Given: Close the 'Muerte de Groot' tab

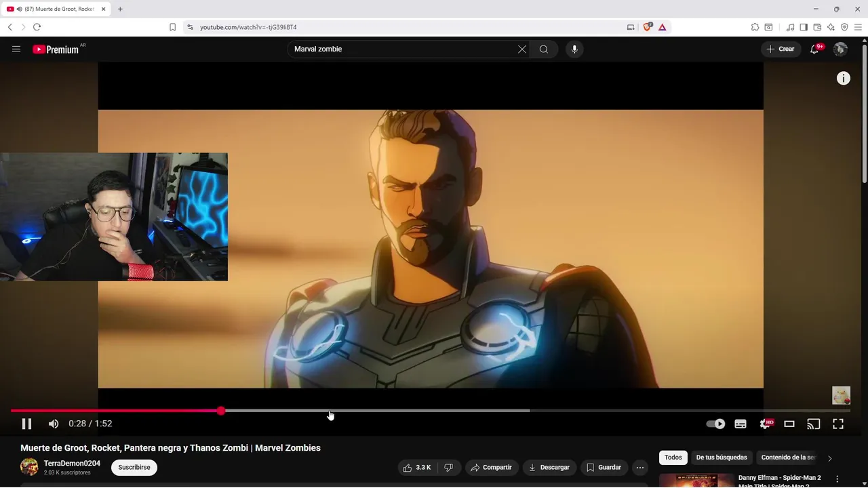Looking at the screenshot, I should tap(103, 9).
